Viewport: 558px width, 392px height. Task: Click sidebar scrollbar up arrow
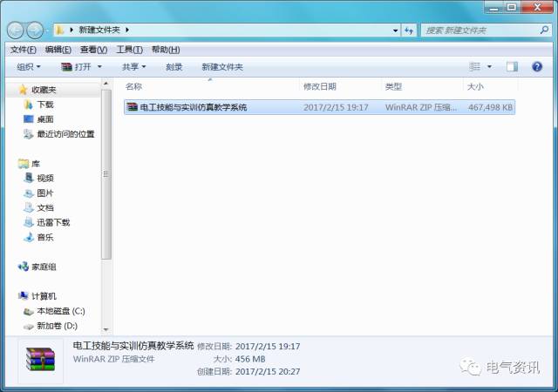106,84
